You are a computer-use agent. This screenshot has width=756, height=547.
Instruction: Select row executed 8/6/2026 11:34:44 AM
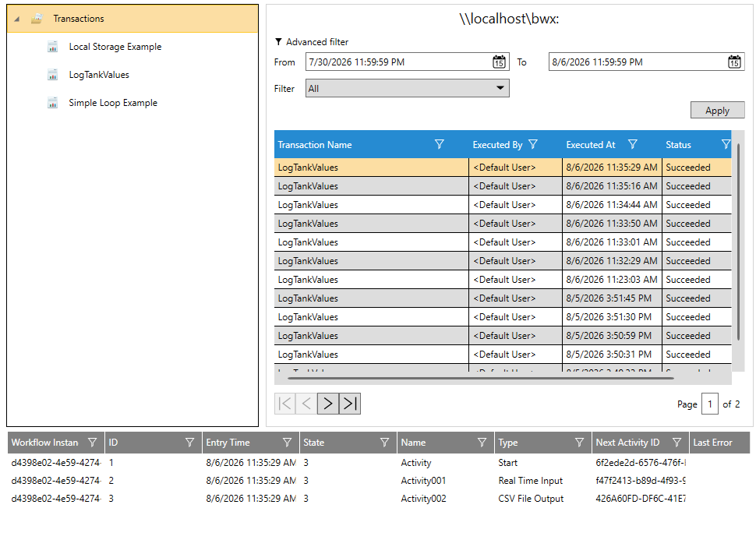[503, 205]
